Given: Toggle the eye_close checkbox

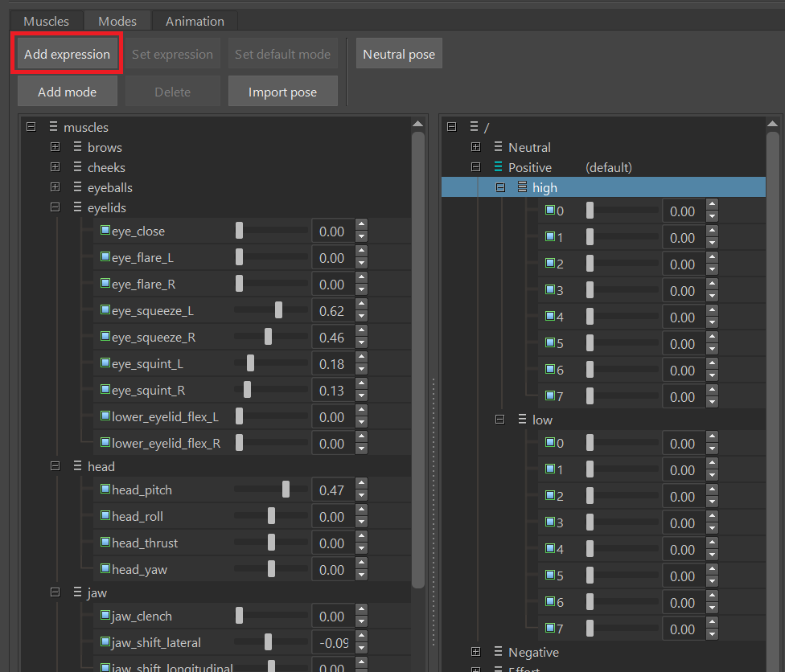Looking at the screenshot, I should point(105,231).
